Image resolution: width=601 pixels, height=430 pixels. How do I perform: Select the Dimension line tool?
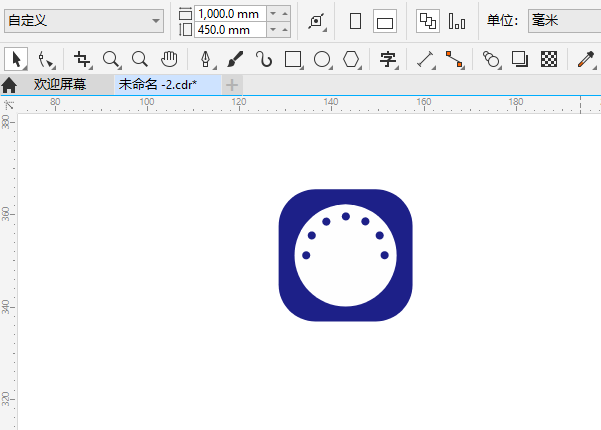tap(425, 60)
